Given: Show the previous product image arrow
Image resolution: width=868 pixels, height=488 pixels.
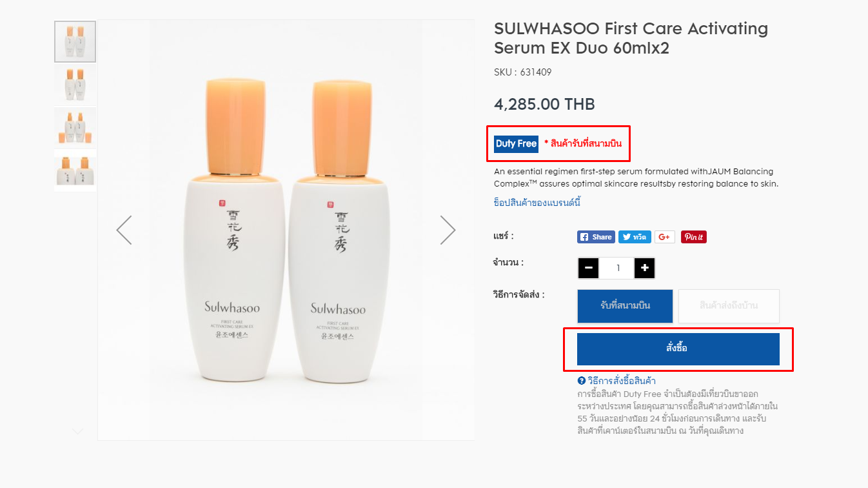Looking at the screenshot, I should coord(124,230).
